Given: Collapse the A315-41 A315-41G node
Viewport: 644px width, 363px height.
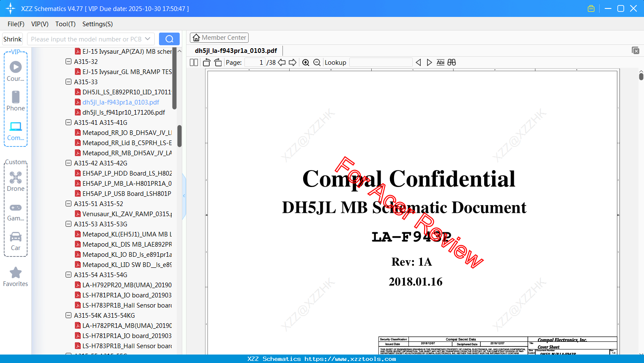Looking at the screenshot, I should coord(69,122).
